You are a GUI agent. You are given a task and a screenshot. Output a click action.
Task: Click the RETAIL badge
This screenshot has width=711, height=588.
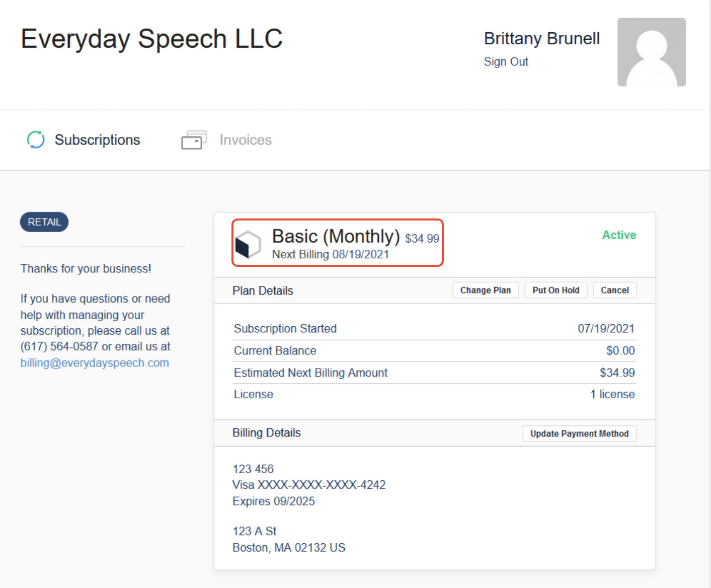(x=44, y=222)
